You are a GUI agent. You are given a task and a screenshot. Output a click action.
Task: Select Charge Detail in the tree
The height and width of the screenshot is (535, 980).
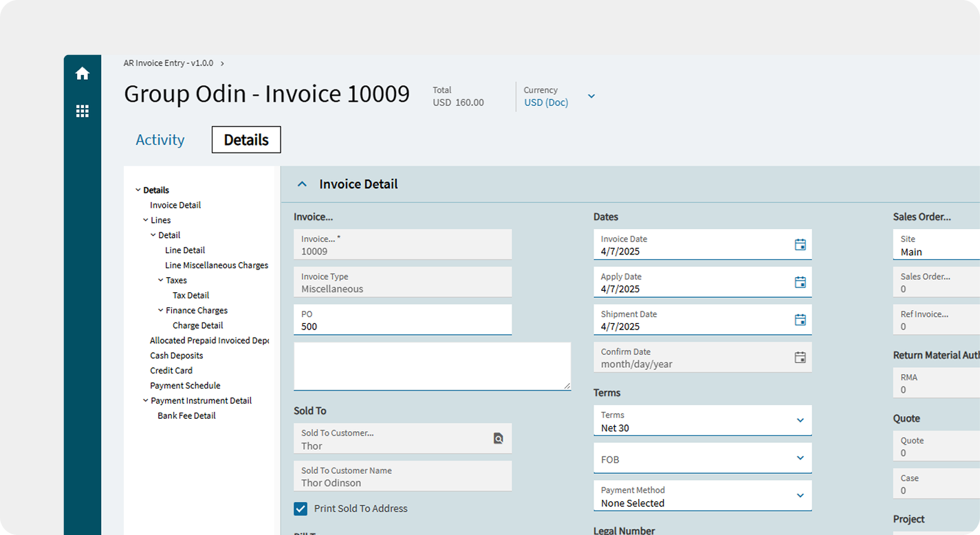pyautogui.click(x=197, y=326)
